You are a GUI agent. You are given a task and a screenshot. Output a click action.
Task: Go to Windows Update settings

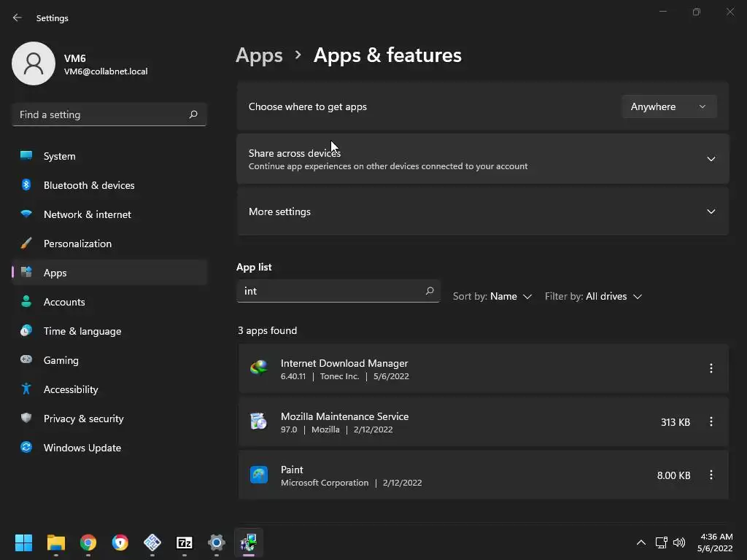(x=82, y=448)
